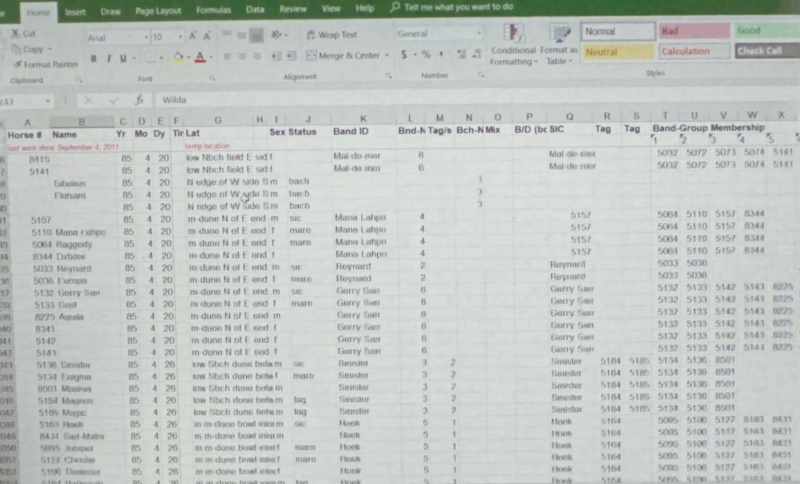Decrease decimal places
This screenshot has height=484, width=800.
point(477,54)
